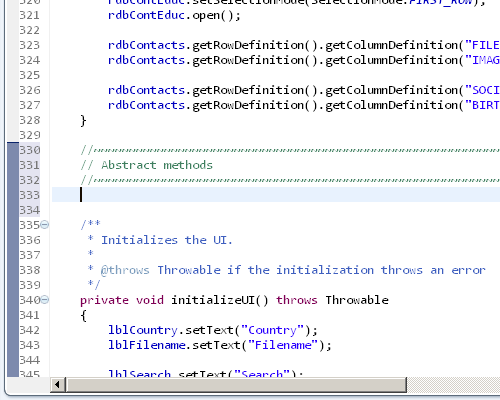Viewport: 500px width, 400px height.
Task: Click the rdbContEduc.open() statement
Action: tap(174, 15)
